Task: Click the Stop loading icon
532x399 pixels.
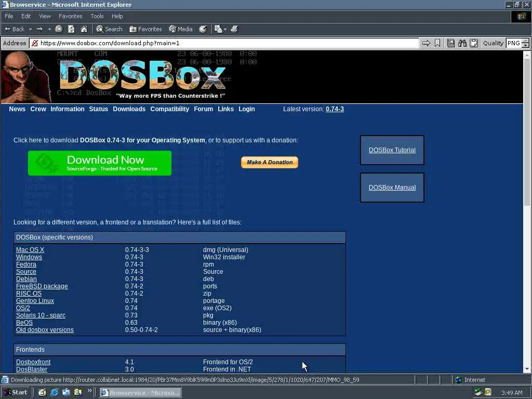Action: (59, 29)
